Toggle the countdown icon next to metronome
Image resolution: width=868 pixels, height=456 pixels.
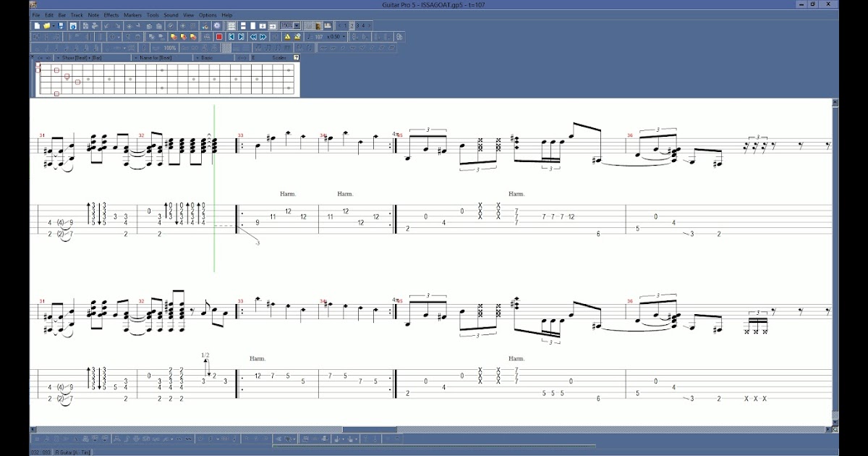coord(297,37)
